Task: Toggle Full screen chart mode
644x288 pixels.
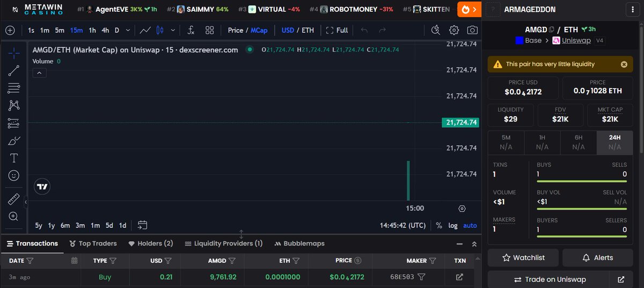Action: click(x=337, y=30)
